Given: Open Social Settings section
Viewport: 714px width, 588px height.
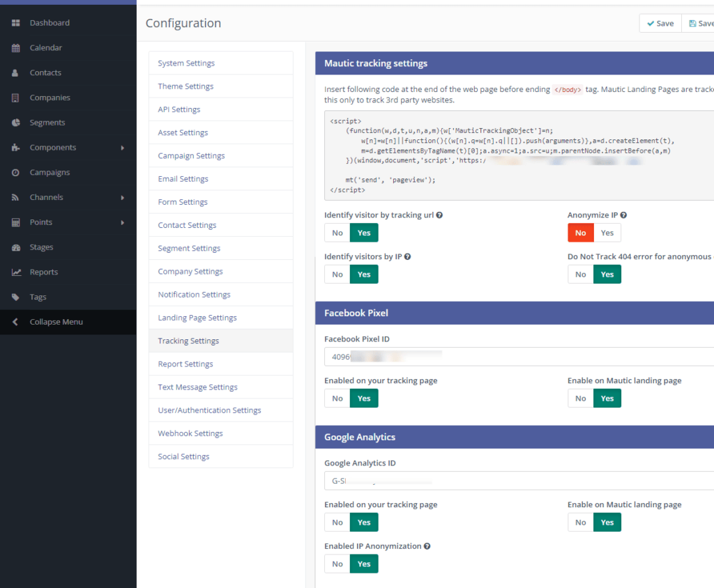Looking at the screenshot, I should pyautogui.click(x=221, y=456).
